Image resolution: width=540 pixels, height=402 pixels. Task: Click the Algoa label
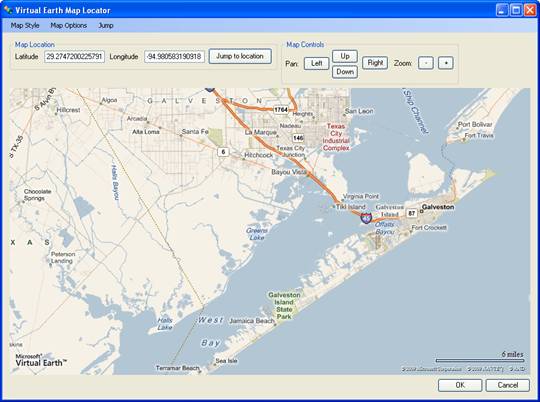point(109,100)
